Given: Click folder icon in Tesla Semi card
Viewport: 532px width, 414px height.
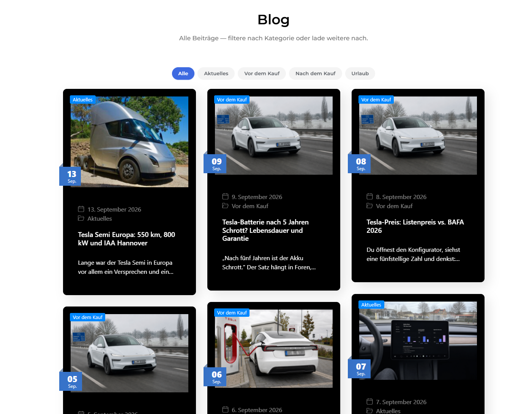Looking at the screenshot, I should point(81,218).
